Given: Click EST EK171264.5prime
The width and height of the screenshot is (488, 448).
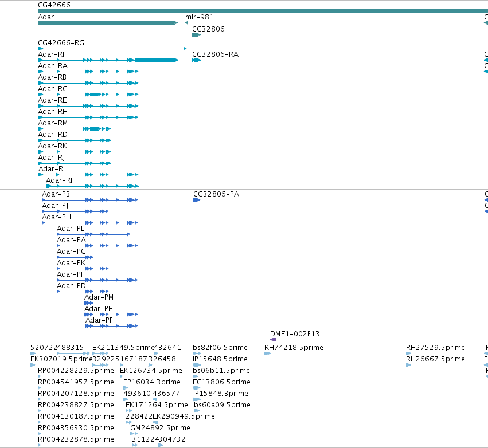Looking at the screenshot, I should click(x=157, y=406).
